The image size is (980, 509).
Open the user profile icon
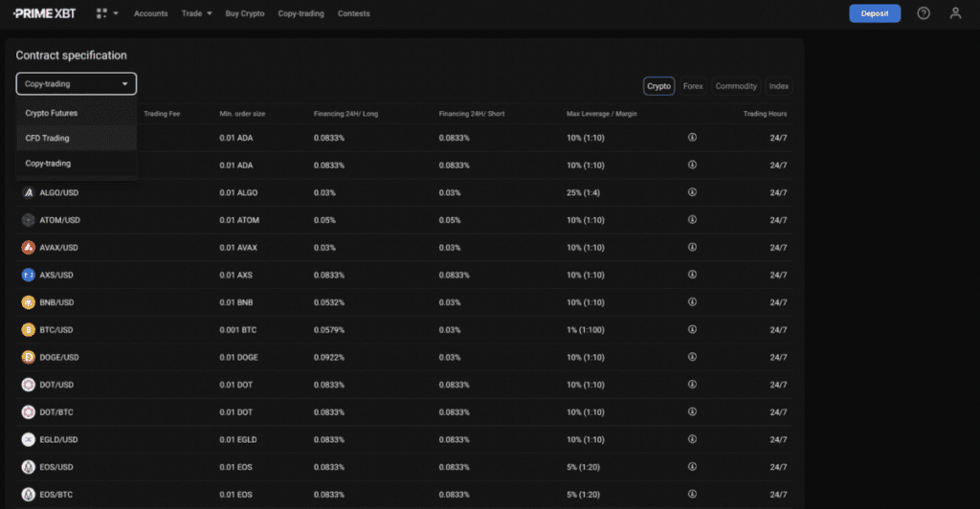click(x=954, y=13)
